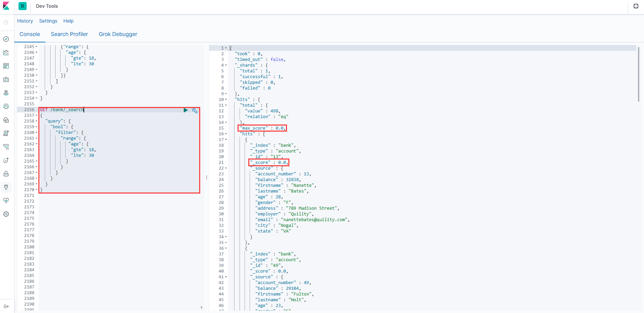Image resolution: width=644 pixels, height=313 pixels.
Task: Open the Dashboard sidebar icon
Action: 6,66
